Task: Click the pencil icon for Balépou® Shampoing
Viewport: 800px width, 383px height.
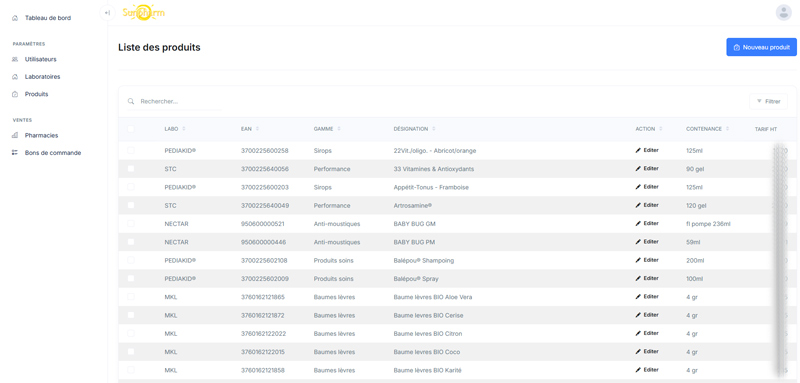Action: click(x=638, y=260)
